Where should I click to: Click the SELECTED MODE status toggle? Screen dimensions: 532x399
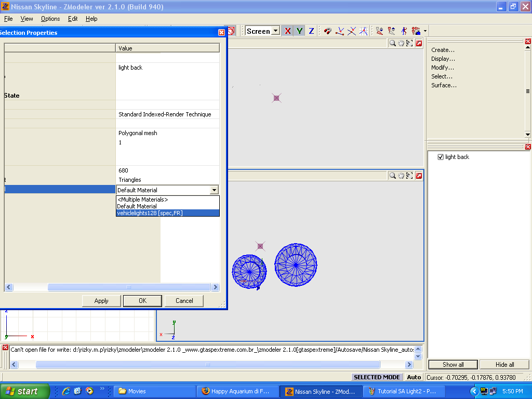377,377
